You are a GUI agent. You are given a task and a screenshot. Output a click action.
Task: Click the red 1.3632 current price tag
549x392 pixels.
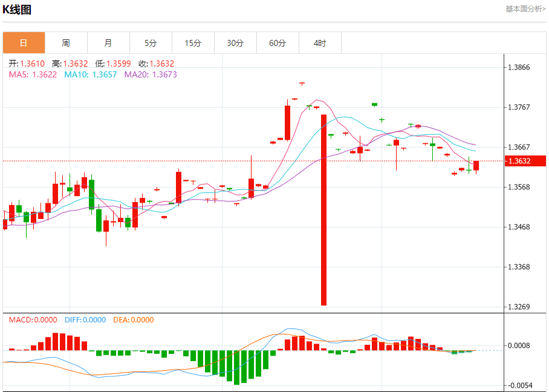tap(525, 161)
